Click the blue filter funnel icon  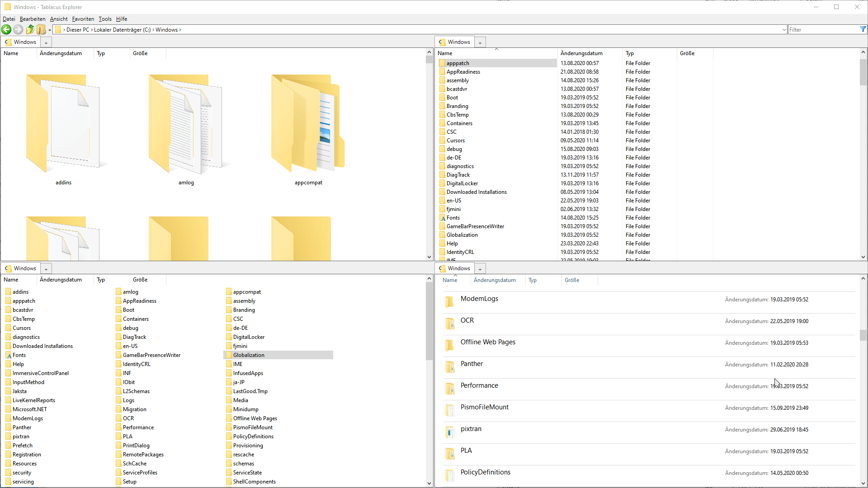(x=863, y=29)
